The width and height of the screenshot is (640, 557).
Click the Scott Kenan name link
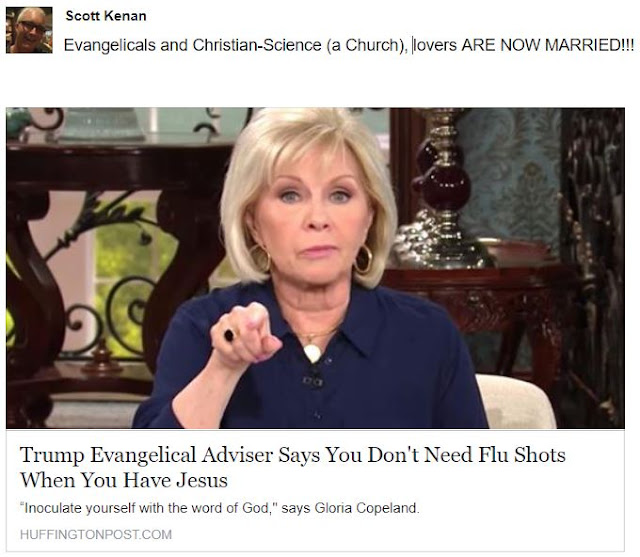(106, 16)
